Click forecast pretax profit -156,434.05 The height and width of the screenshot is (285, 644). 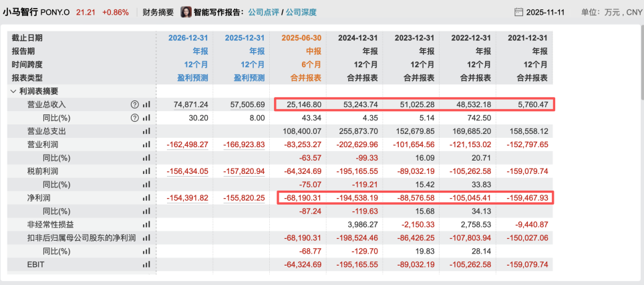coord(188,171)
